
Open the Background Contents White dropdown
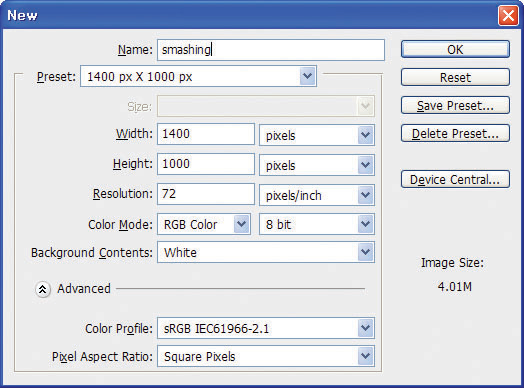(266, 252)
